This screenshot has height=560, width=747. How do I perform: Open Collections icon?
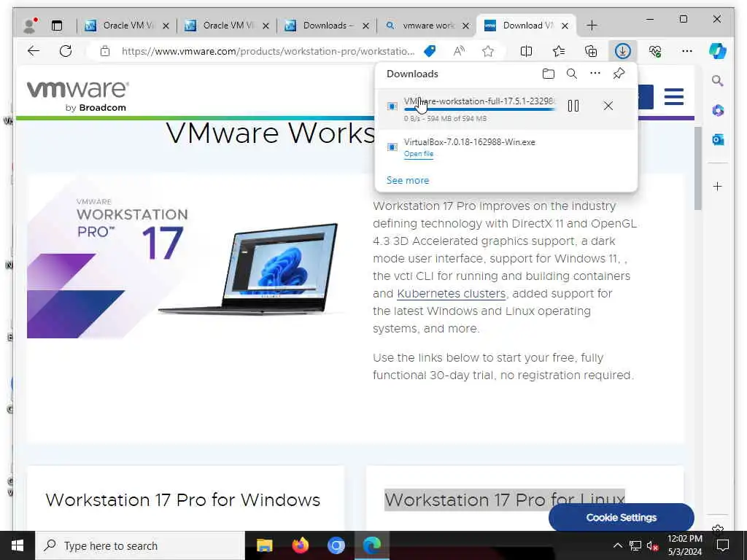tap(591, 51)
